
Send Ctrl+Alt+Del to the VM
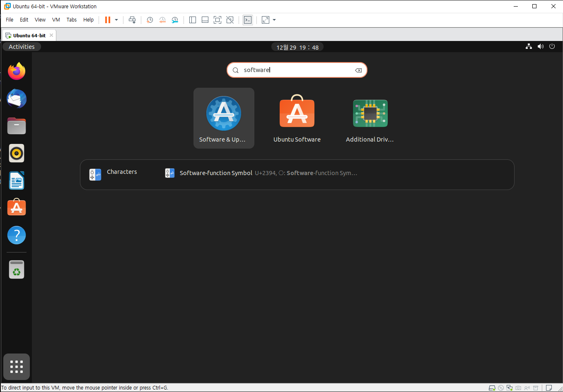[x=132, y=20]
